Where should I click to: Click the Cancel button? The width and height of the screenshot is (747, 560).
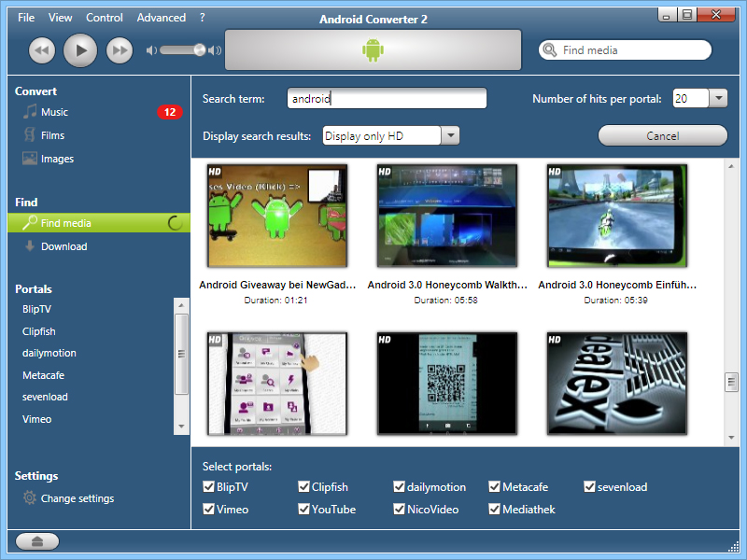tap(662, 136)
